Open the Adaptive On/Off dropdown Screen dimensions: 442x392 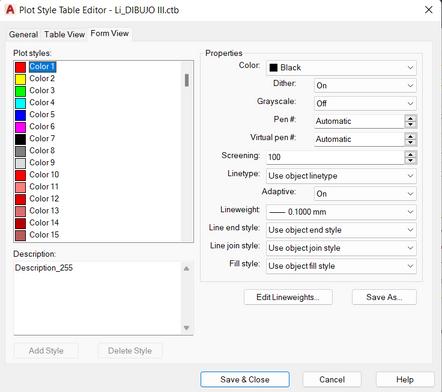(x=365, y=194)
